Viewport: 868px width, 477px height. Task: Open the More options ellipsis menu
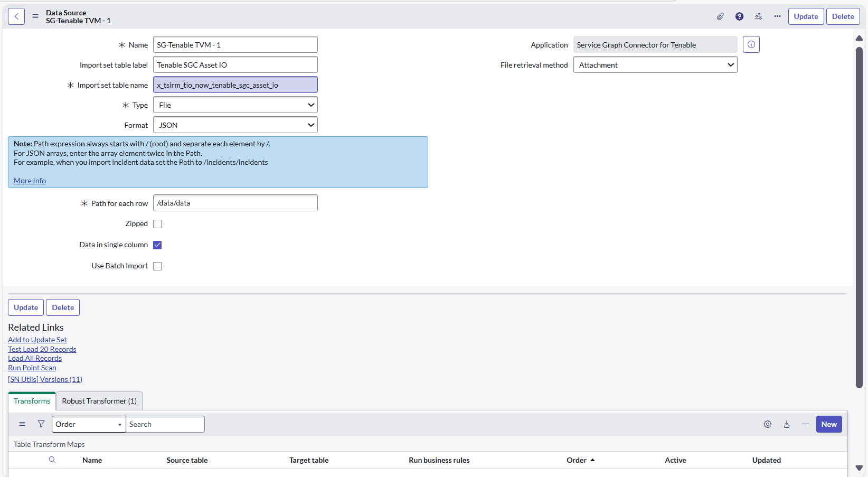pyautogui.click(x=777, y=16)
